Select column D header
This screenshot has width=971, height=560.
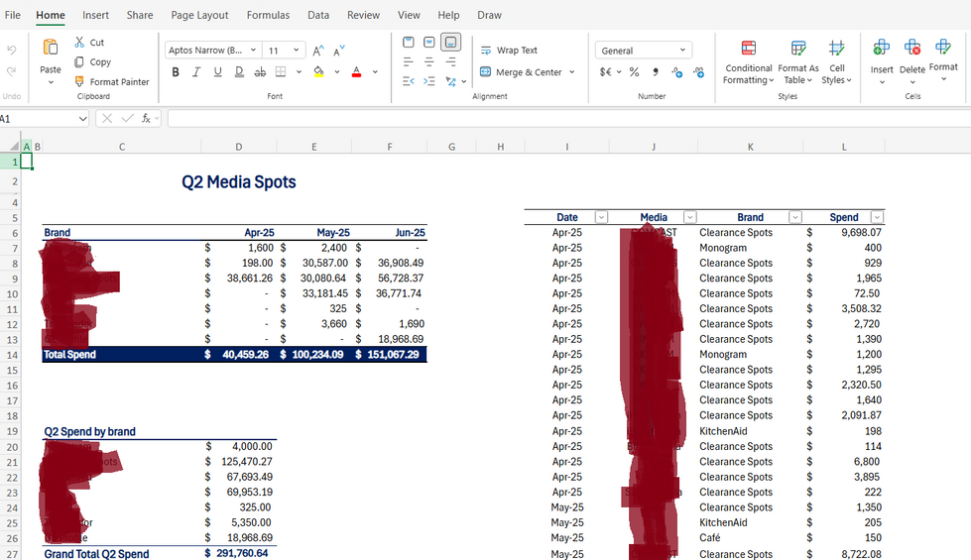[x=238, y=147]
